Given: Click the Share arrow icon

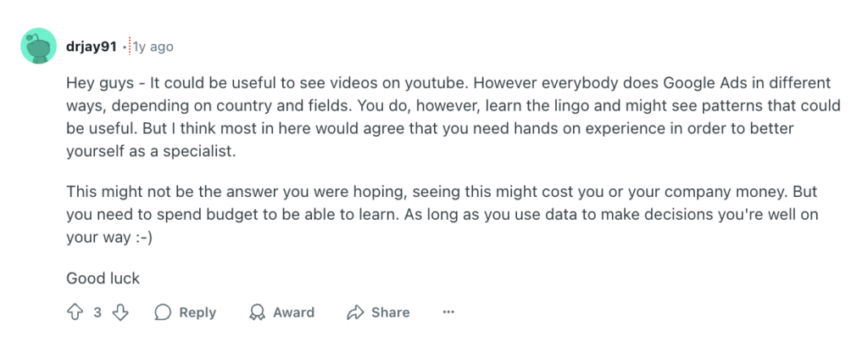Looking at the screenshot, I should pos(355,312).
